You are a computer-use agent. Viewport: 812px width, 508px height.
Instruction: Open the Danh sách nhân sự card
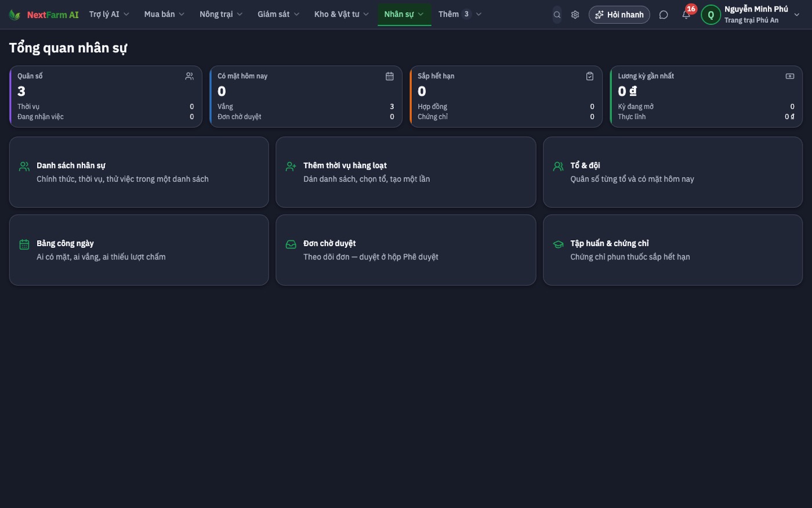coord(139,172)
